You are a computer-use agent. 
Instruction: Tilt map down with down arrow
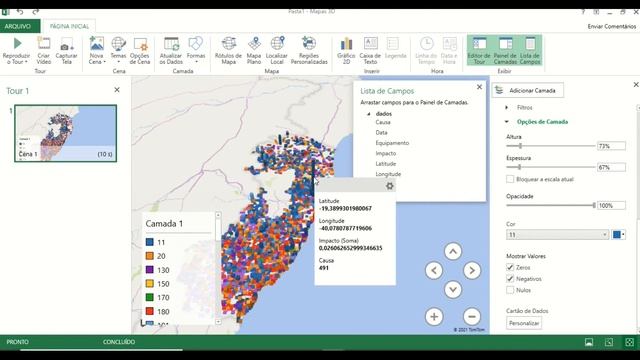tap(453, 289)
